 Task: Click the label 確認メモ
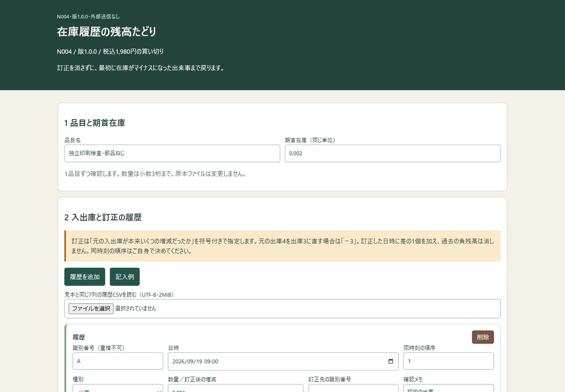(413, 379)
